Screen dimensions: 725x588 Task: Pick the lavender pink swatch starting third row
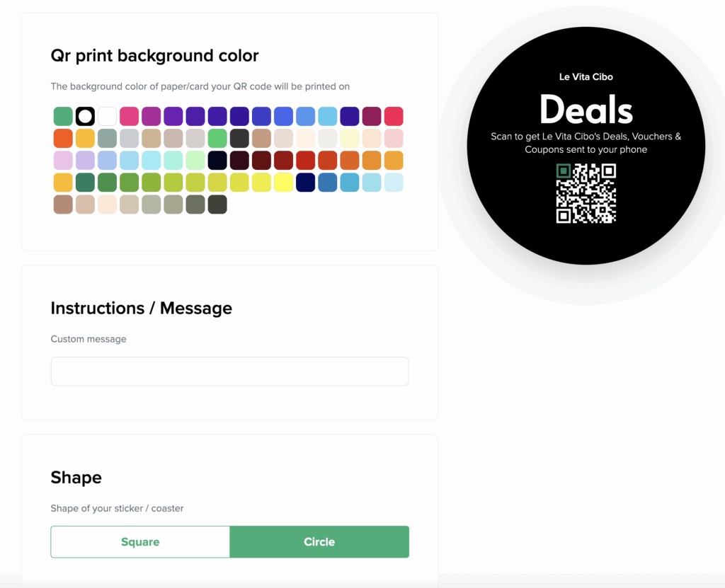63,161
